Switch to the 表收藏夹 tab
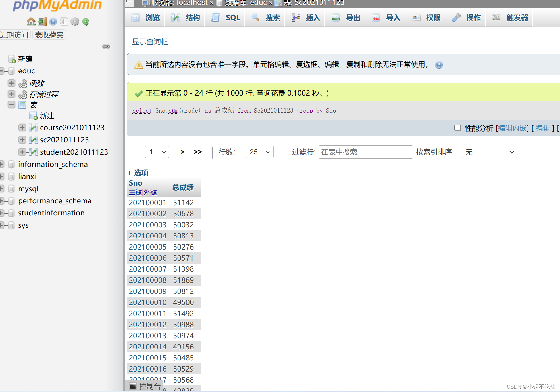 pos(49,34)
